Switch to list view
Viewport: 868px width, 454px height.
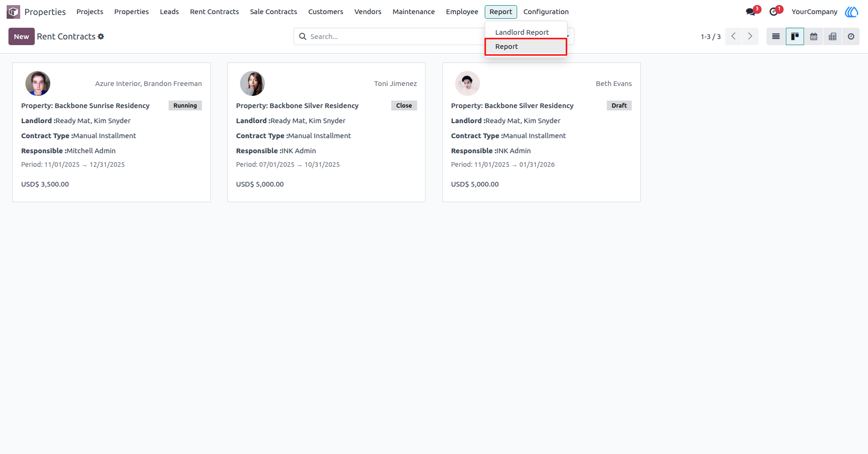coord(776,37)
